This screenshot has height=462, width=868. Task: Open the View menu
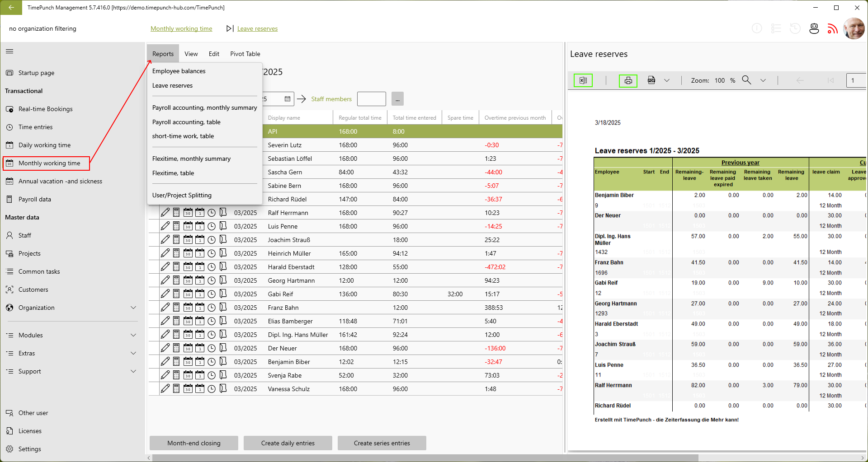[191, 54]
